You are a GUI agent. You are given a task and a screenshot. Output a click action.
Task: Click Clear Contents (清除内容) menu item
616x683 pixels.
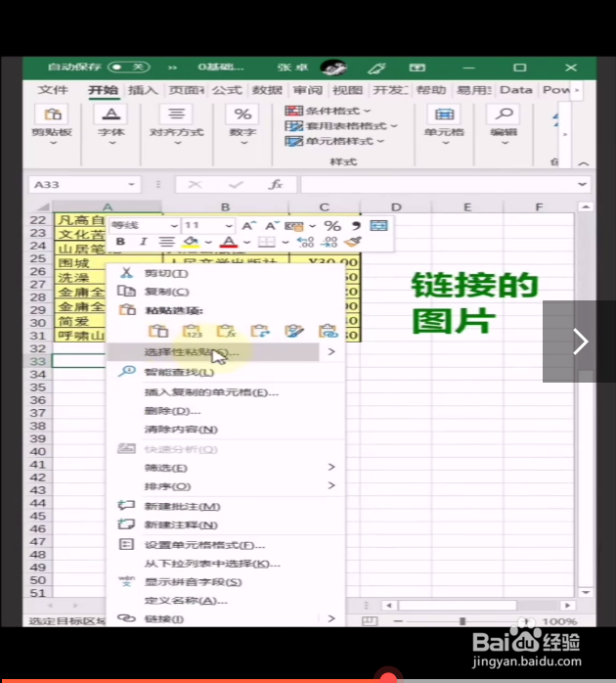[x=226, y=430]
